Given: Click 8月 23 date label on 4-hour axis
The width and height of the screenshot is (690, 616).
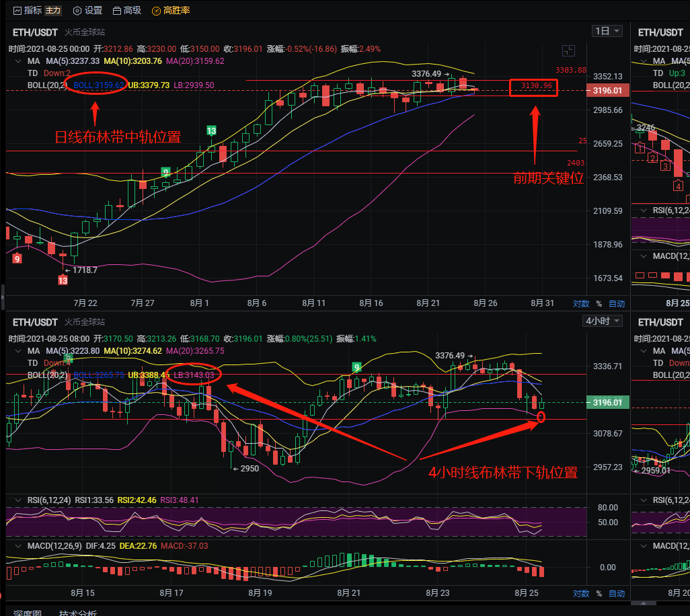Looking at the screenshot, I should coord(438,593).
